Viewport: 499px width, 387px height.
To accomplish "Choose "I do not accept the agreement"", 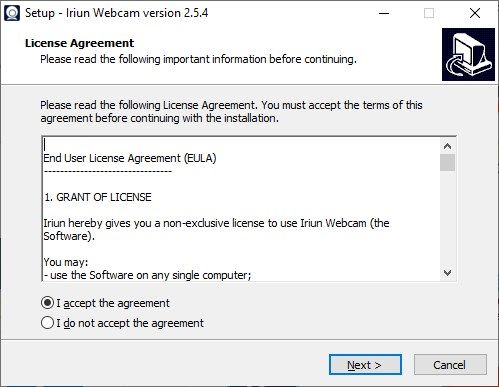I will (x=47, y=323).
